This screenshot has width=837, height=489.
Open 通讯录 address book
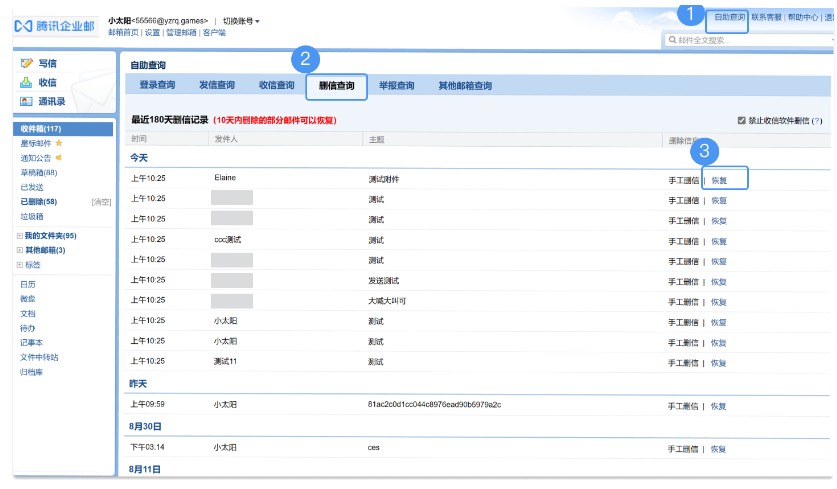(51, 101)
